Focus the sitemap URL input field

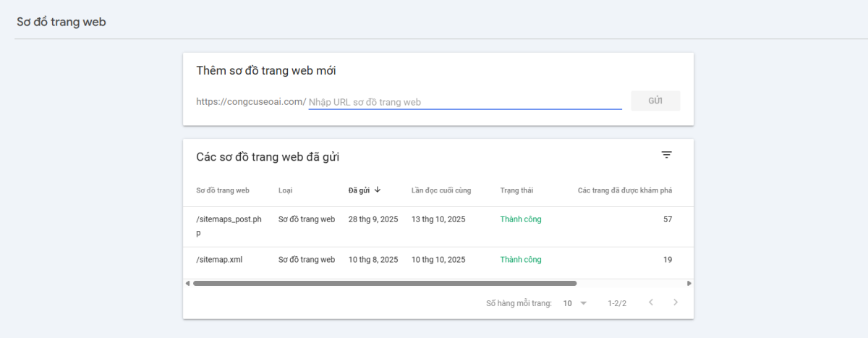pos(464,103)
